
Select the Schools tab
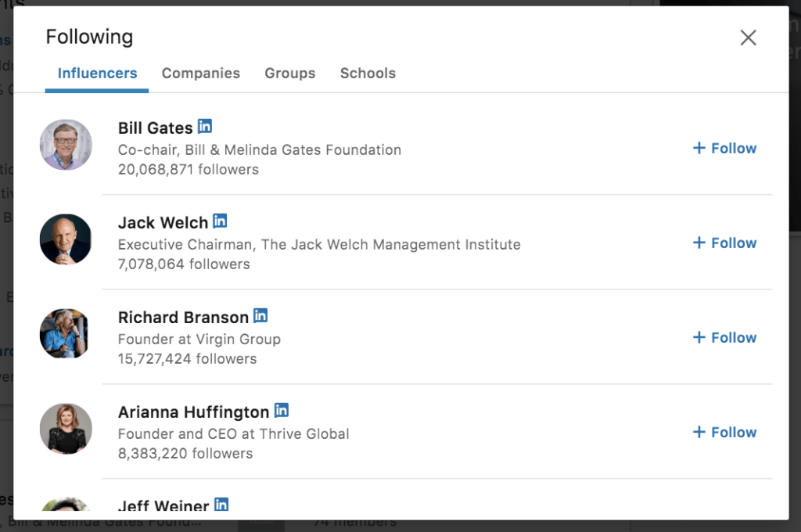click(368, 73)
